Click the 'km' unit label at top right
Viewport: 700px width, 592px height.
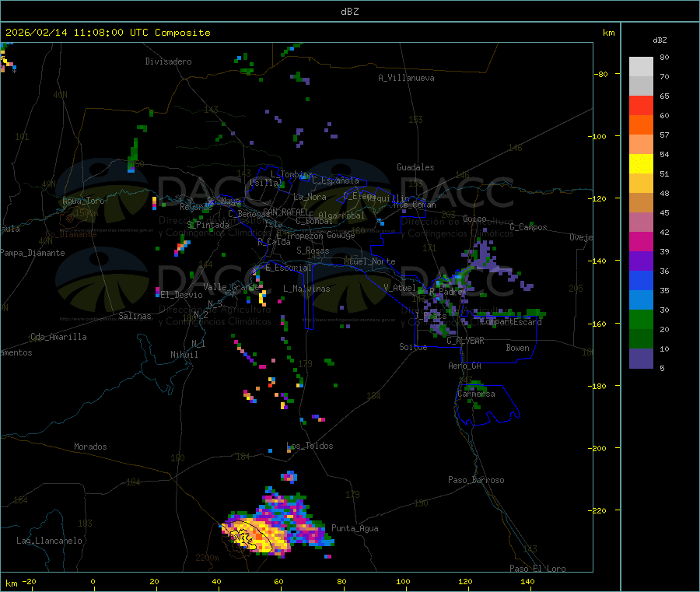(x=608, y=33)
